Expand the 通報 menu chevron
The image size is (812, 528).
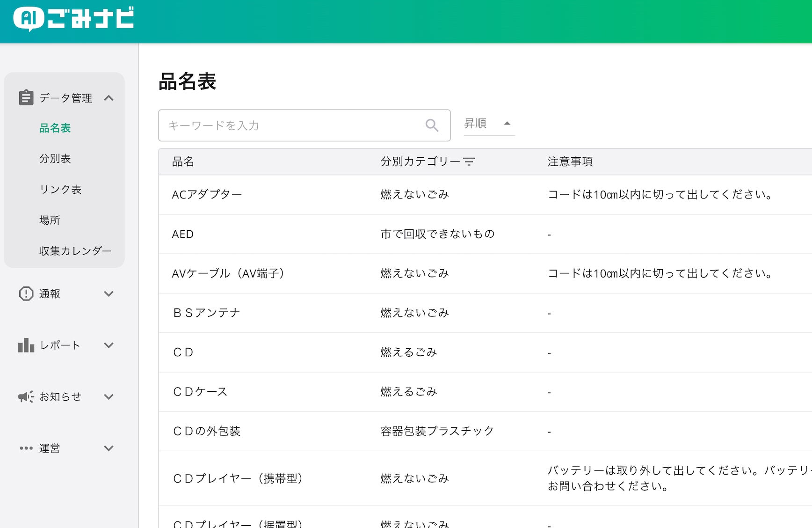click(109, 293)
